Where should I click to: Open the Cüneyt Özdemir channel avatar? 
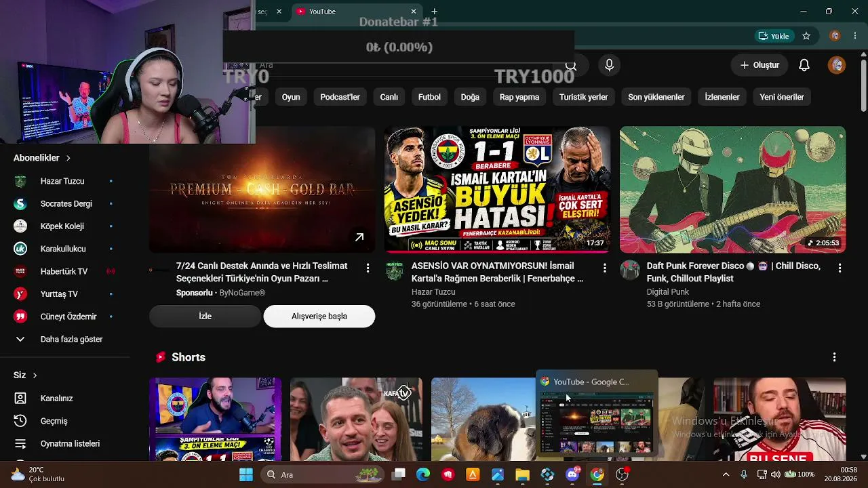[x=20, y=317]
